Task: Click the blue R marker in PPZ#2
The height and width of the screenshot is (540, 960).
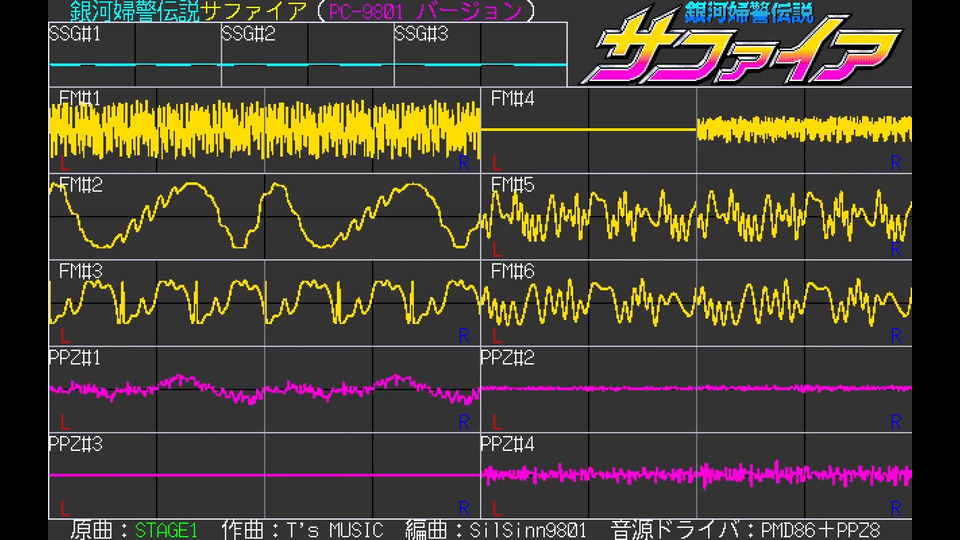Action: tap(896, 422)
